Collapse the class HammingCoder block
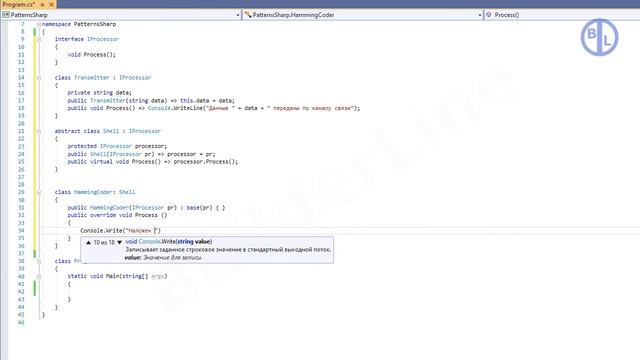 click(x=39, y=192)
